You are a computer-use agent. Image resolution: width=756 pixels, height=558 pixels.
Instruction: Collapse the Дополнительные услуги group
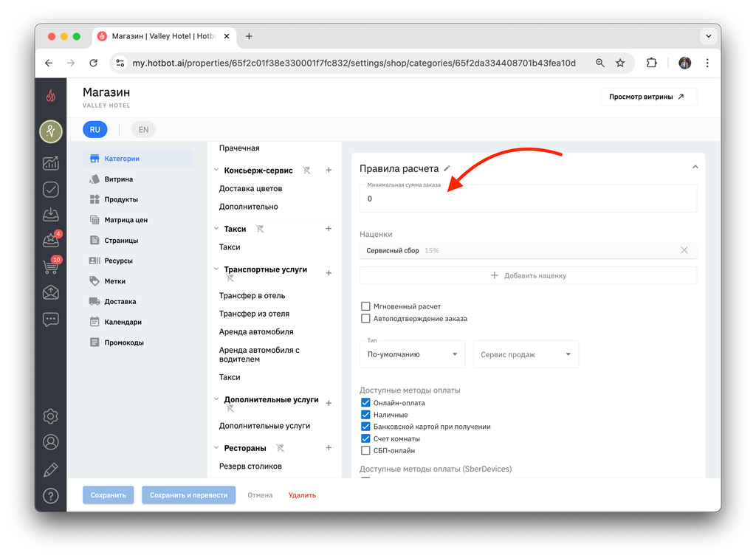(x=216, y=399)
